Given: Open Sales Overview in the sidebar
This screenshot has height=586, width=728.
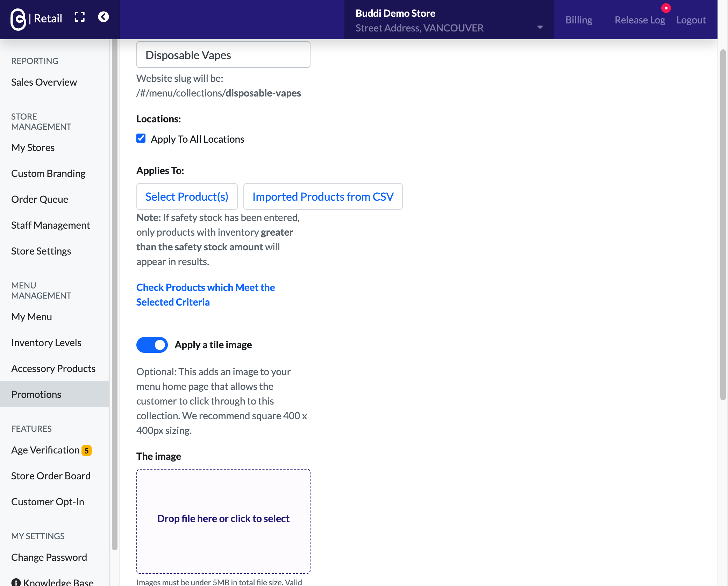Looking at the screenshot, I should click(x=44, y=82).
